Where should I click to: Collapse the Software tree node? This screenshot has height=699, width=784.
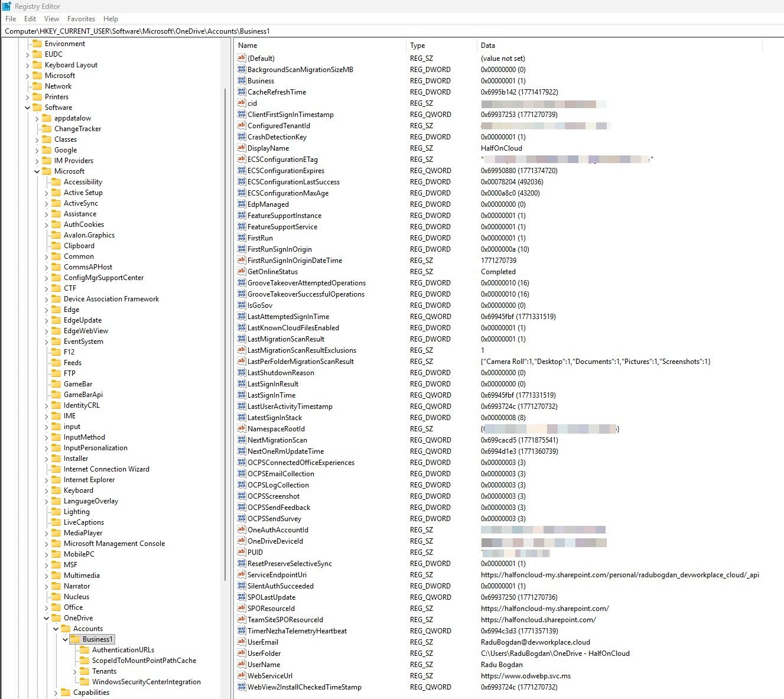click(x=28, y=108)
